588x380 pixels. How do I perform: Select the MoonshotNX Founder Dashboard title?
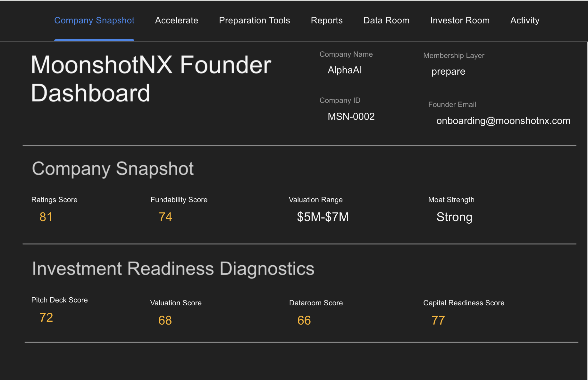click(151, 79)
